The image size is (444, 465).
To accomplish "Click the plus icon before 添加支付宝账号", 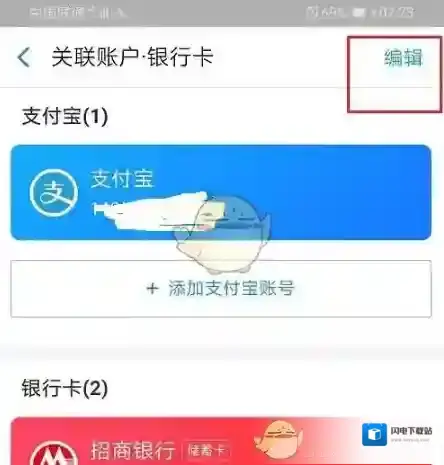I will click(x=152, y=288).
